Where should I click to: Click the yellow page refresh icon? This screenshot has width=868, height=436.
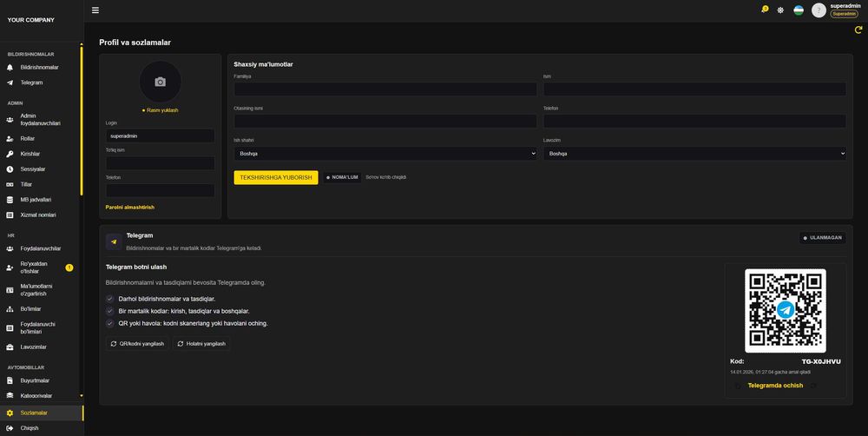pyautogui.click(x=858, y=30)
